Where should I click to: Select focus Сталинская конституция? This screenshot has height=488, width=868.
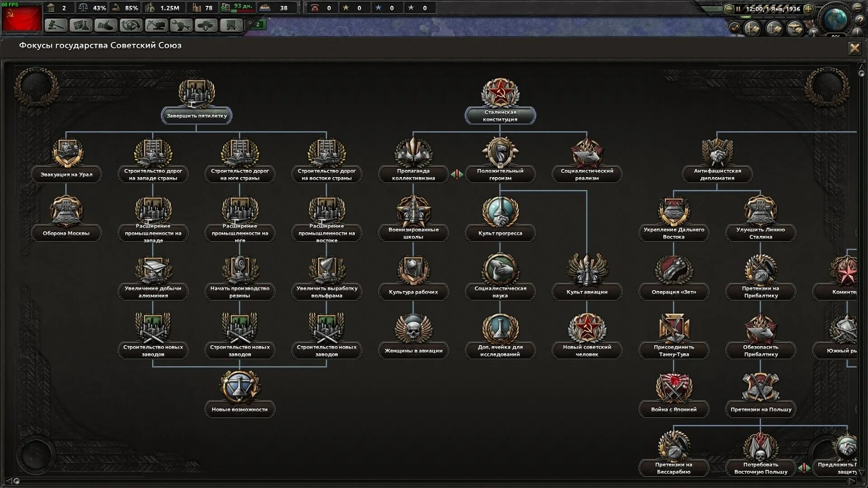point(500,116)
